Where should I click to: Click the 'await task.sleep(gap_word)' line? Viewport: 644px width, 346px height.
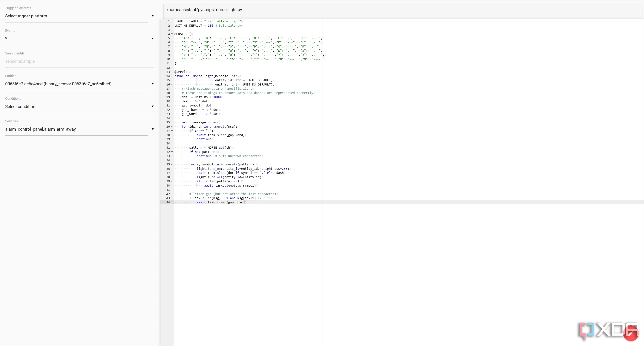pos(221,135)
